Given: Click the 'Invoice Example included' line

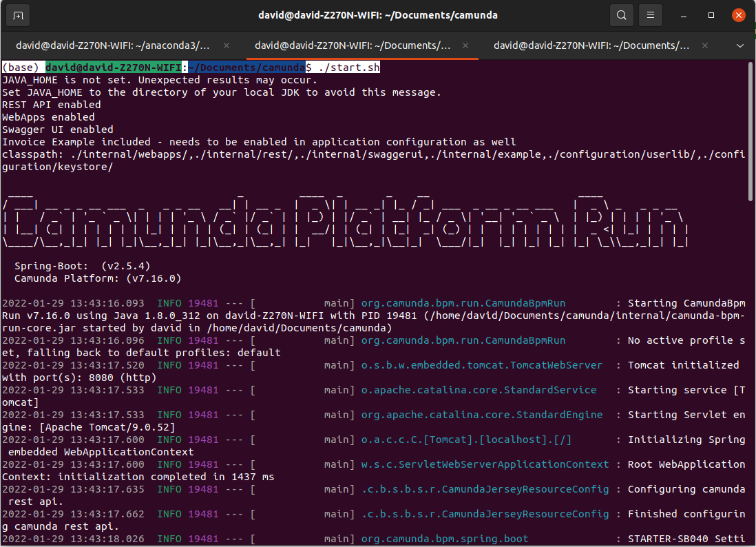Looking at the screenshot, I should (x=259, y=142).
